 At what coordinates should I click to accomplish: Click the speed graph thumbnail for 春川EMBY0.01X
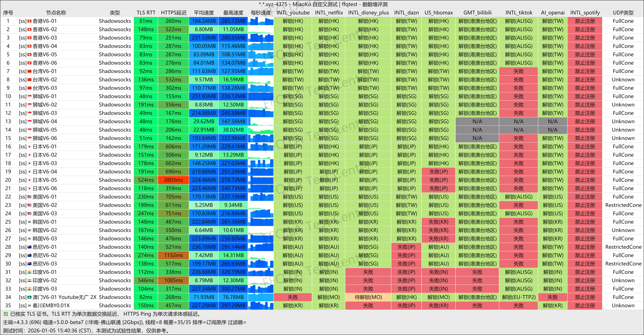point(261,306)
